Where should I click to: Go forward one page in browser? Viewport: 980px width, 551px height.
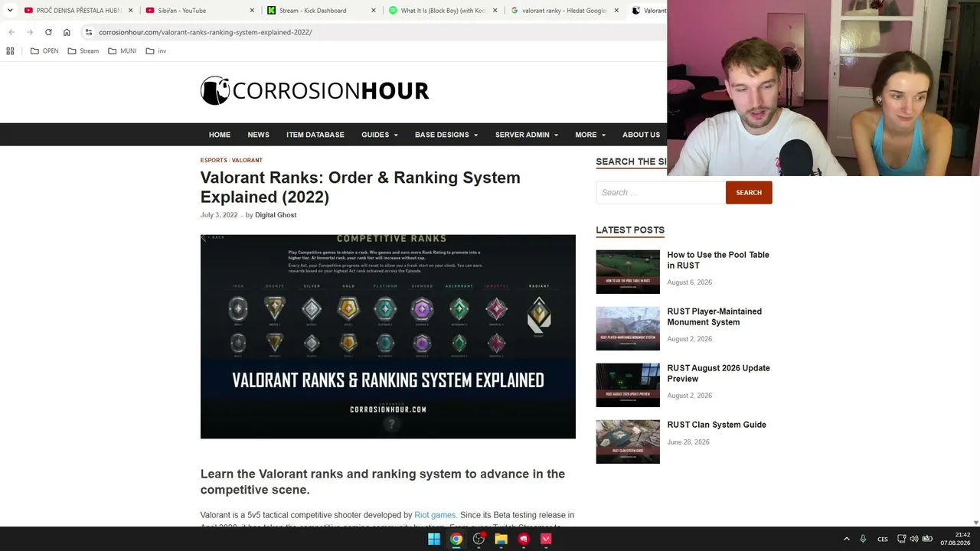30,32
